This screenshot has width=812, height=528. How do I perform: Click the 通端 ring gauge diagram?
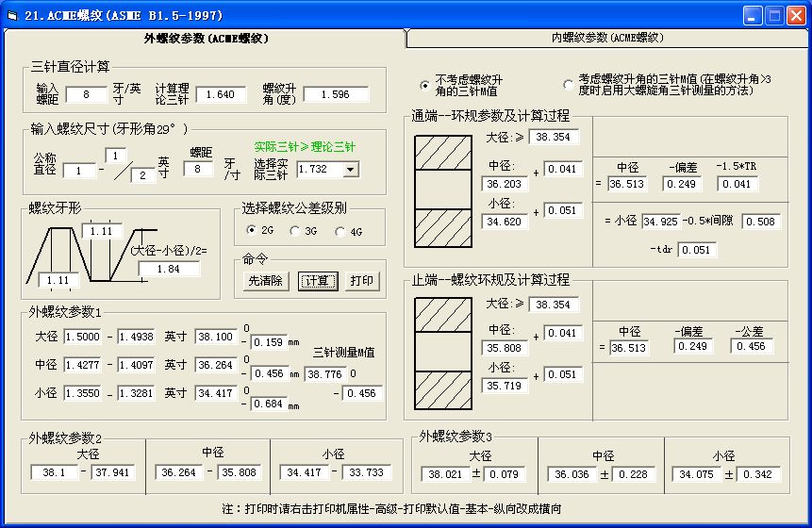tap(443, 191)
